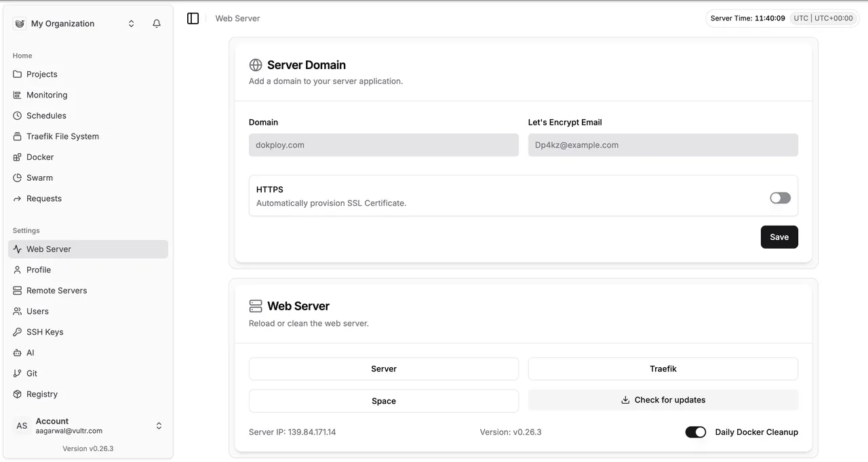Viewport: 868px width, 462px height.
Task: Navigate to Remote Servers settings
Action: coord(88,291)
